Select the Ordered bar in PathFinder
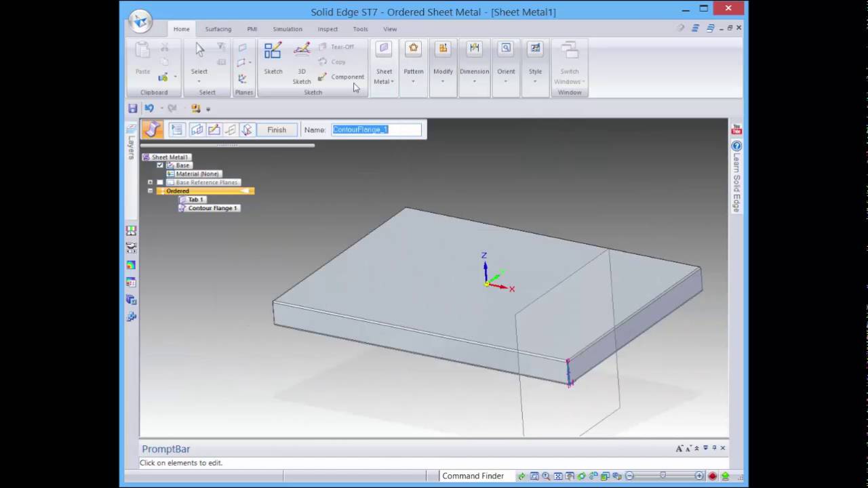Screen dimensions: 868x488 pyautogui.click(x=205, y=191)
